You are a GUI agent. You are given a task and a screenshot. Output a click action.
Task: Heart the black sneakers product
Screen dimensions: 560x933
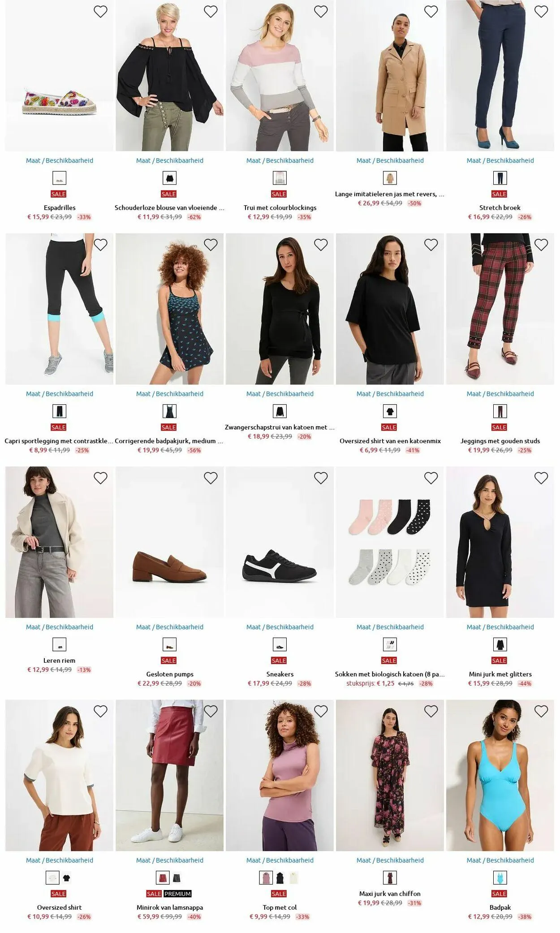(321, 478)
